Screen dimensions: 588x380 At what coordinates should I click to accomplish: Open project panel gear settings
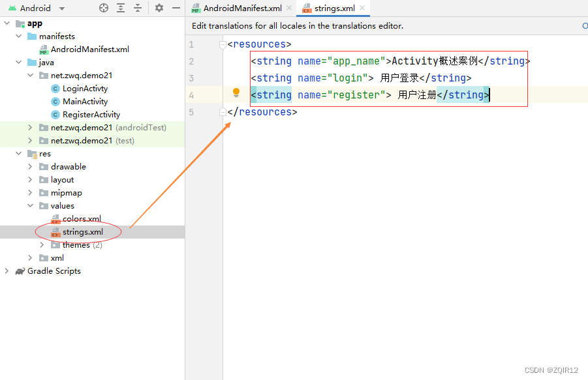pyautogui.click(x=159, y=8)
